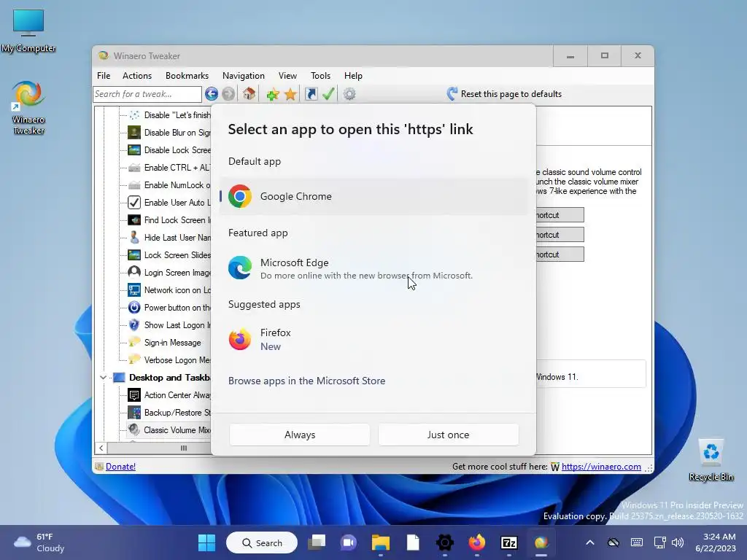
Task: Open the clock showing 3:24 AM
Action: tap(715, 542)
